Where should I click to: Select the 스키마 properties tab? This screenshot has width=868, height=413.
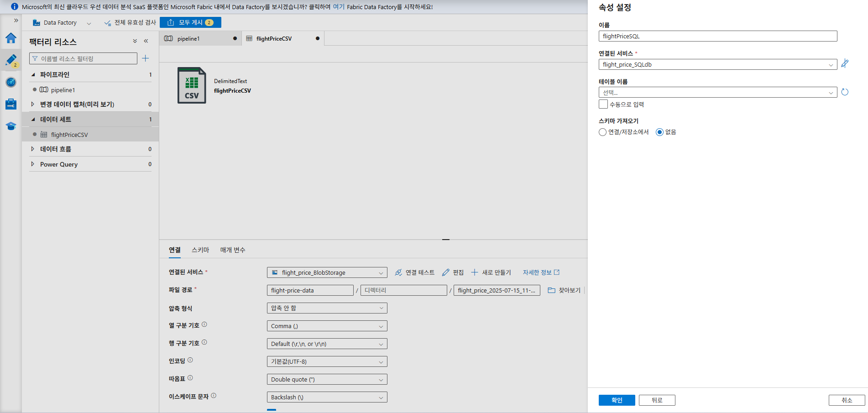click(x=200, y=250)
